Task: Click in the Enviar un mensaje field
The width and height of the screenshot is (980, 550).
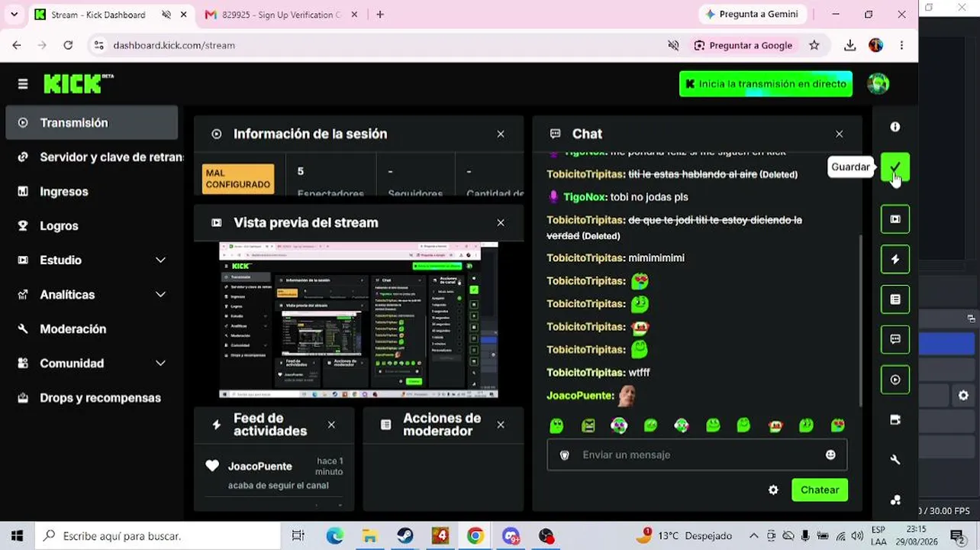Action: pos(697,455)
